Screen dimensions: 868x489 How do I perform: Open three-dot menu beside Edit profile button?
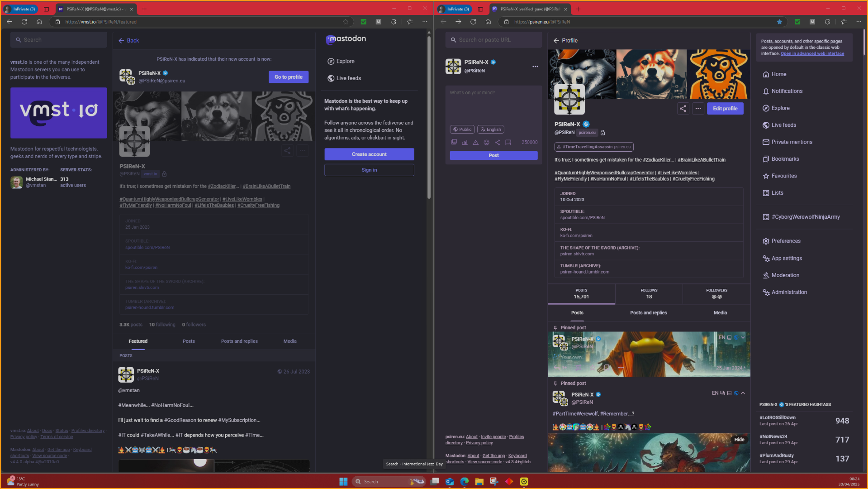click(698, 109)
